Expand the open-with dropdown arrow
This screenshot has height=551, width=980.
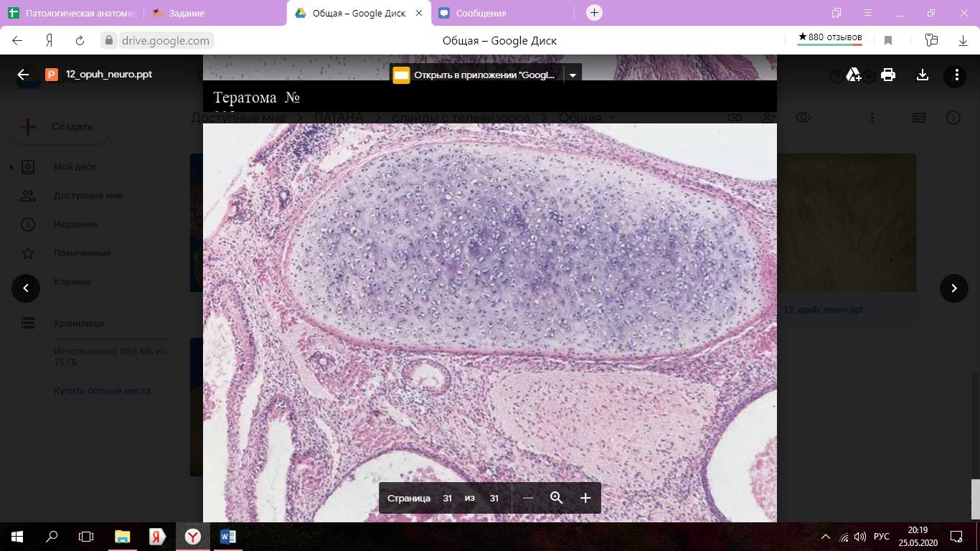pyautogui.click(x=573, y=75)
